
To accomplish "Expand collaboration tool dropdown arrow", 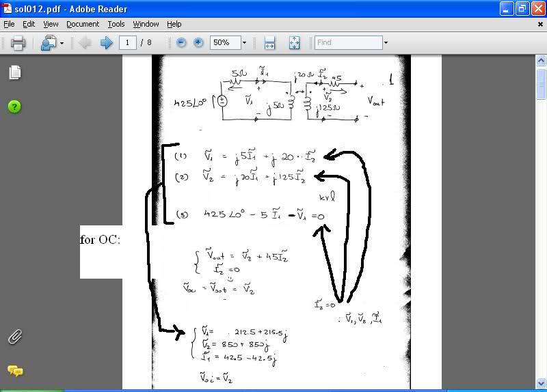I will 62,43.
